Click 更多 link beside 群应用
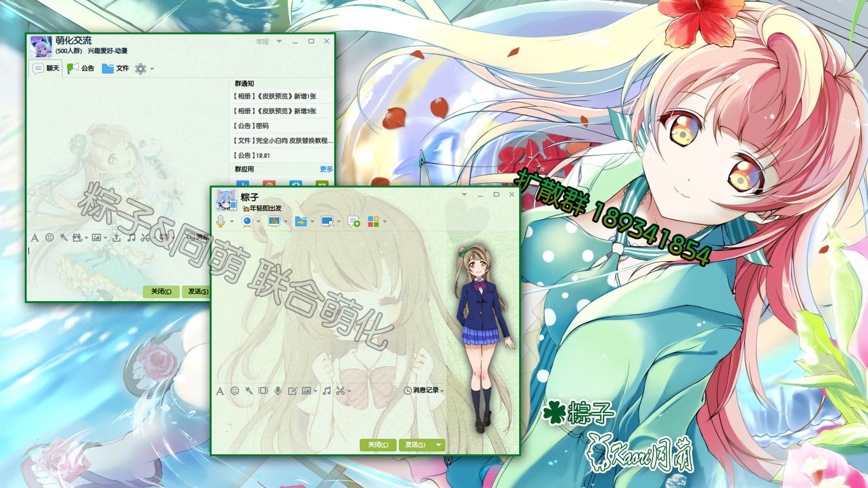 pyautogui.click(x=327, y=169)
